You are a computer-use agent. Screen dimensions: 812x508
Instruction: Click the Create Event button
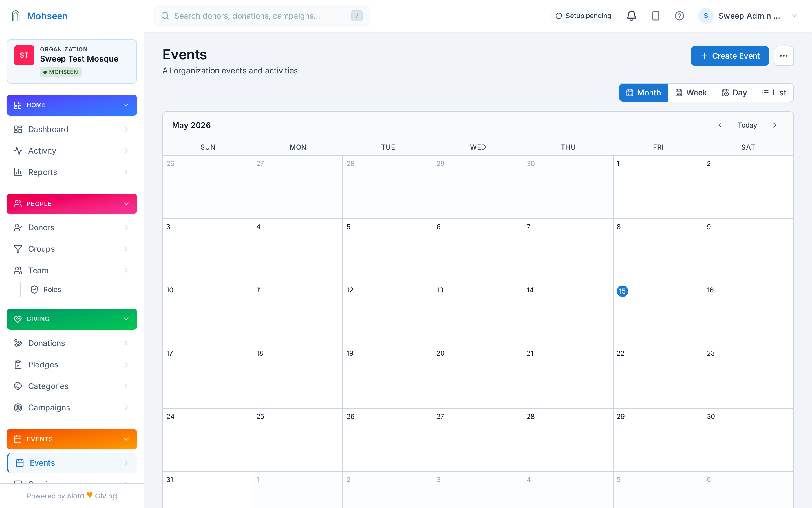click(x=729, y=56)
